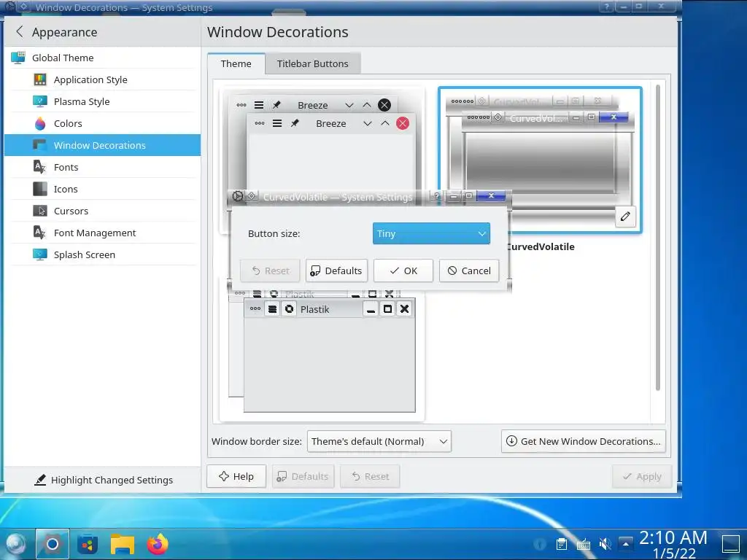Viewport: 747px width, 560px height.
Task: Click the Font Management icon
Action: pyautogui.click(x=40, y=233)
